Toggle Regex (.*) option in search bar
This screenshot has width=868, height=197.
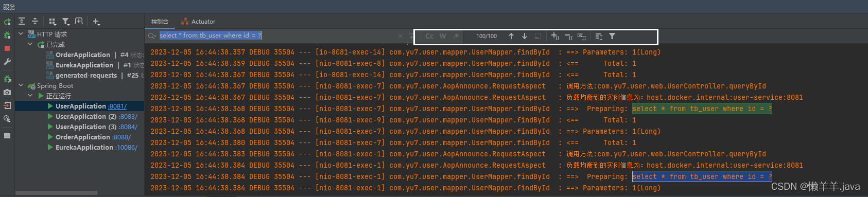click(x=456, y=36)
